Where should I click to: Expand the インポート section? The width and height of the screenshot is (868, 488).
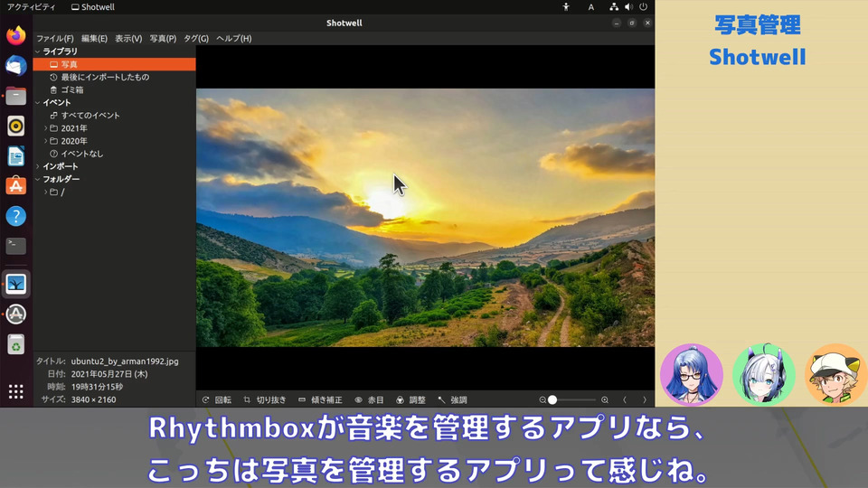tap(38, 166)
